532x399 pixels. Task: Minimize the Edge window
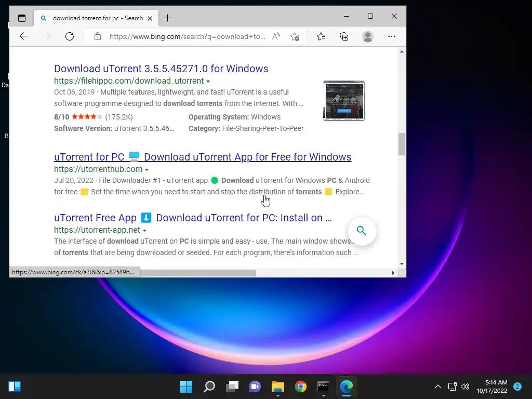click(x=347, y=16)
